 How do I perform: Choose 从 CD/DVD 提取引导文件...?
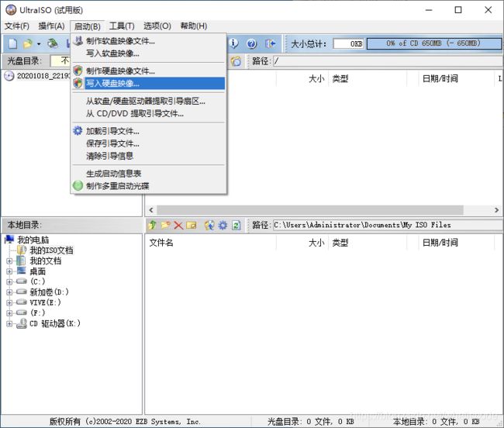149,113
